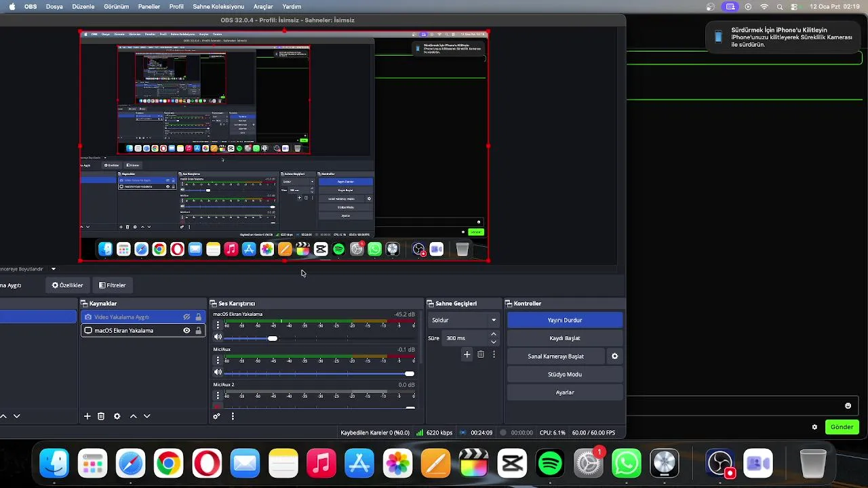The image size is (868, 488).
Task: Open Google Chrome from the Dock
Action: point(168,464)
